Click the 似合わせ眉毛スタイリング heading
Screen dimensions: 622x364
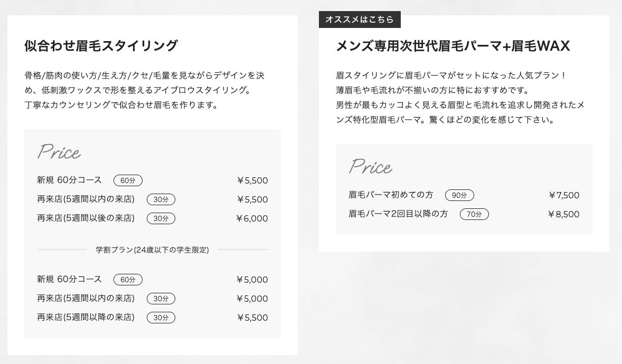(101, 46)
